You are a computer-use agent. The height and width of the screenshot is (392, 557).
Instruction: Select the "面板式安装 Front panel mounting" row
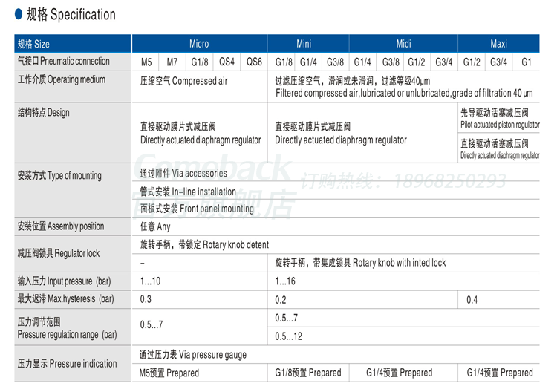point(336,209)
